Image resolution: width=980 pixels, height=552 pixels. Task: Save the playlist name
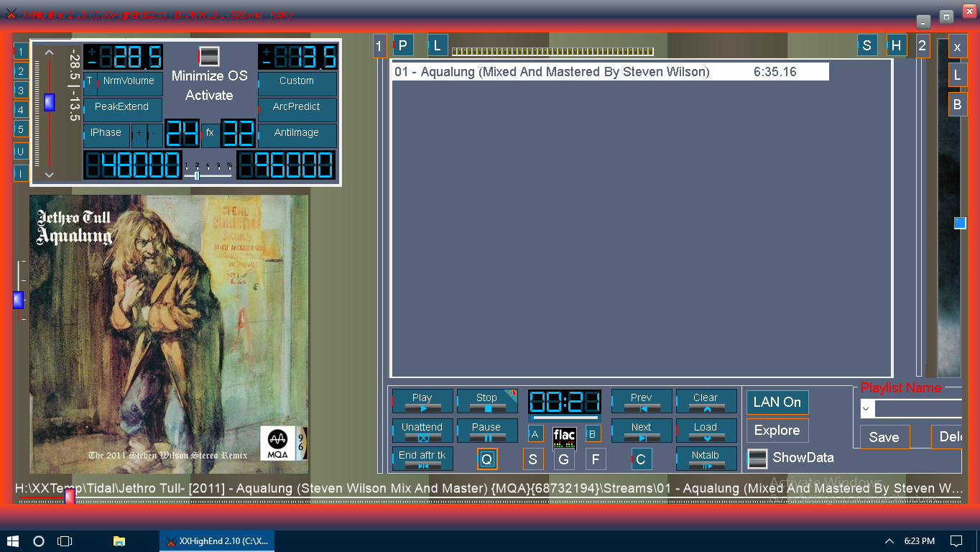click(x=884, y=437)
